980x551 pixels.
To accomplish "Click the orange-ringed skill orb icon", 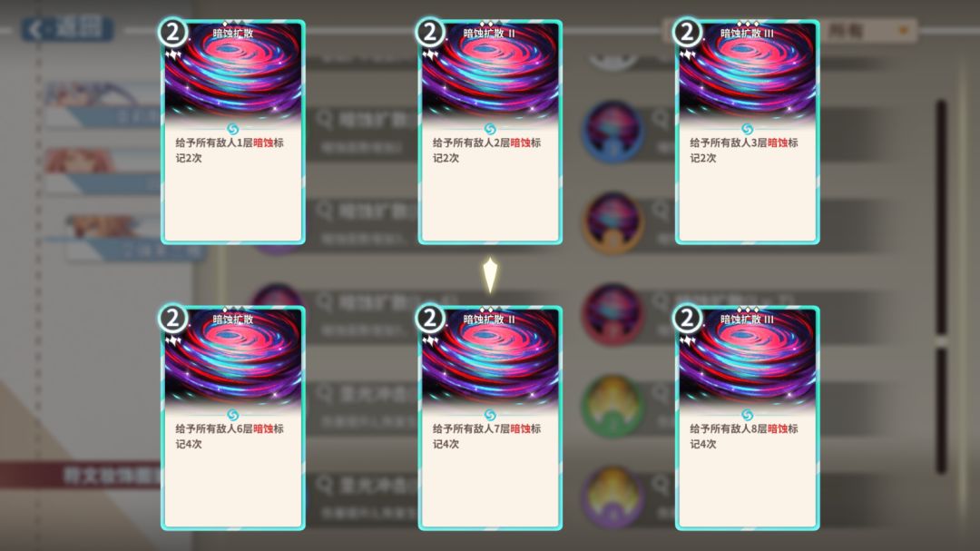I will (613, 222).
